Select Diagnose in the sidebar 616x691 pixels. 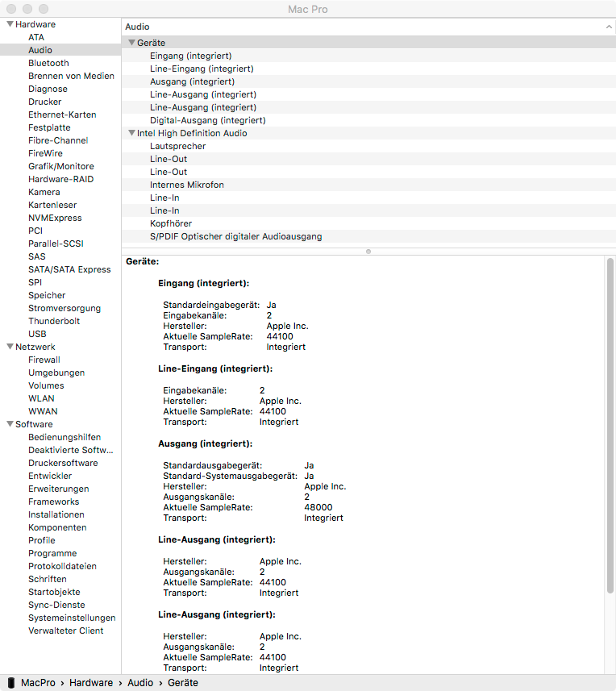(48, 89)
